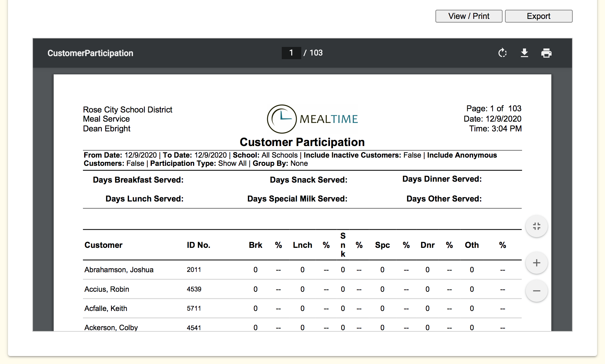Click the fit-to-page icon
Screen dimensions: 605x364
pos(536,226)
